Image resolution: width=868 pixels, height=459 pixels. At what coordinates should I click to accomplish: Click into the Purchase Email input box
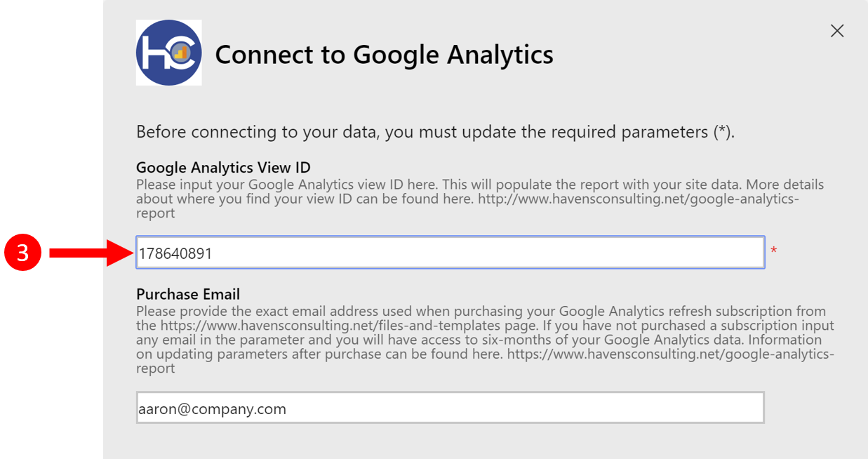click(x=449, y=408)
